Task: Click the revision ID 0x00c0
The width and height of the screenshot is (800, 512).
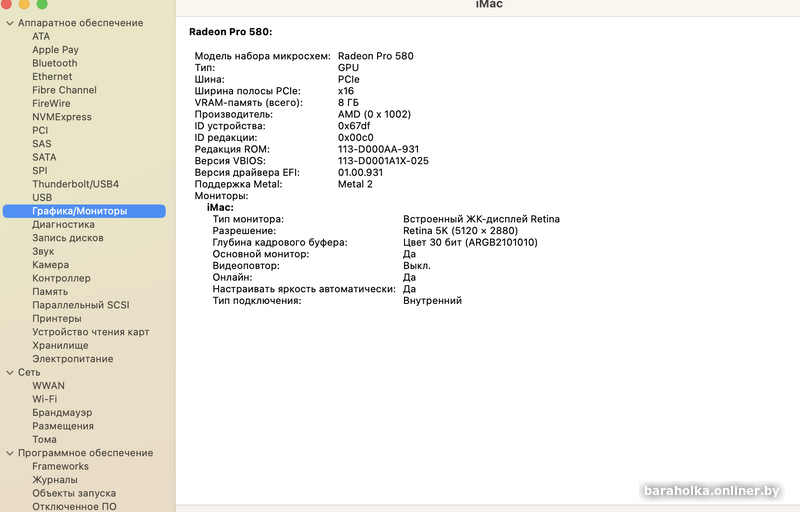Action: tap(356, 138)
